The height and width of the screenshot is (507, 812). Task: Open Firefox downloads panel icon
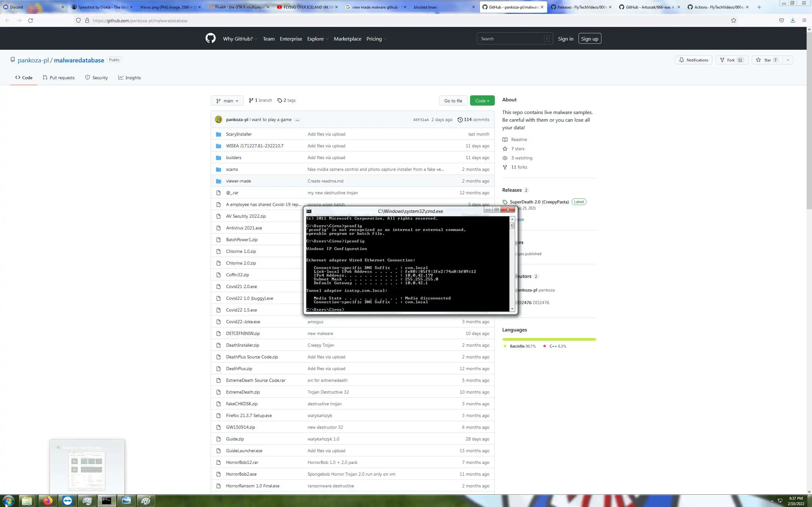click(x=793, y=21)
